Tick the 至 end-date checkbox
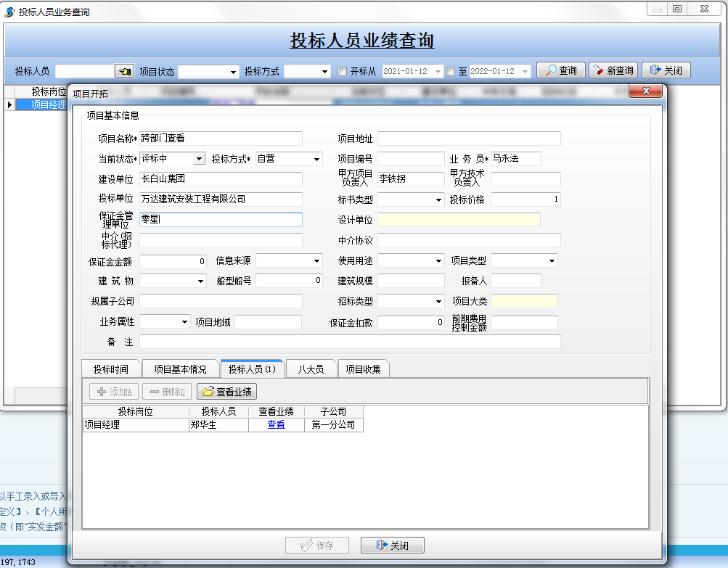728x568 pixels. click(x=450, y=71)
